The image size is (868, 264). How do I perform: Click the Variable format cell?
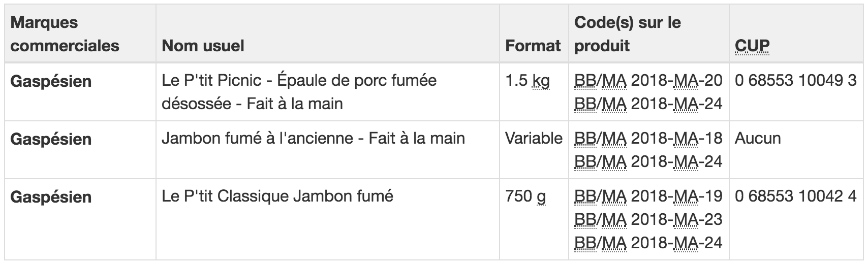[534, 138]
